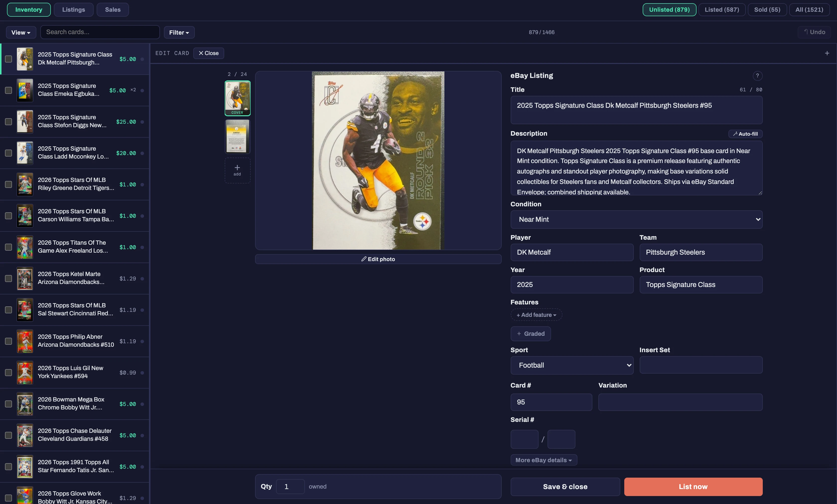
Task: Click the Luis Gil card thumbnail
Action: pos(25,373)
